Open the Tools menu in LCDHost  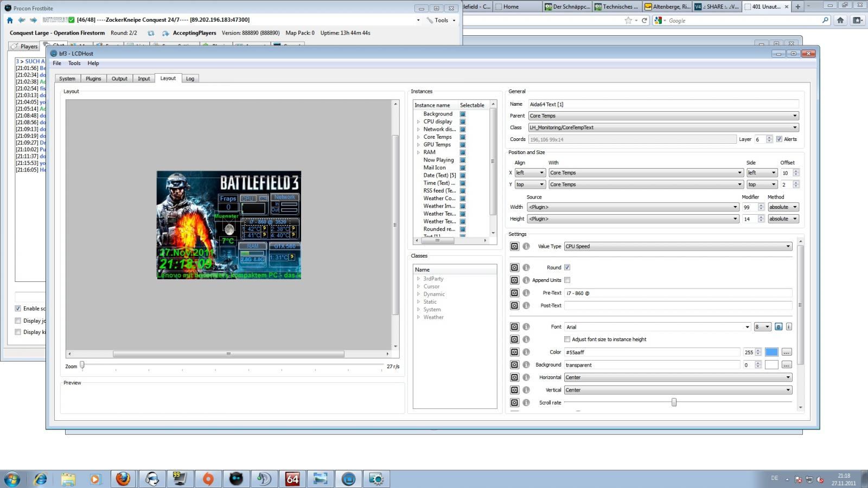pos(74,63)
